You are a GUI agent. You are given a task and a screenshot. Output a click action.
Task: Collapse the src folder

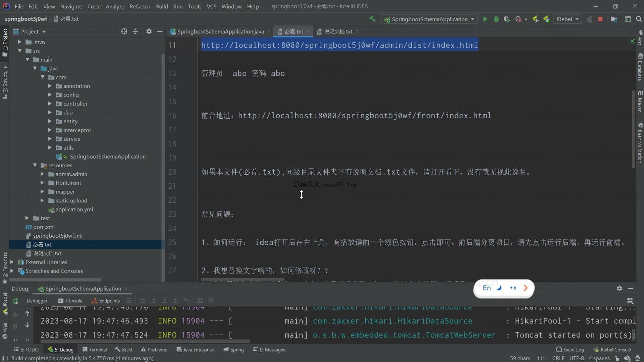(19, 51)
